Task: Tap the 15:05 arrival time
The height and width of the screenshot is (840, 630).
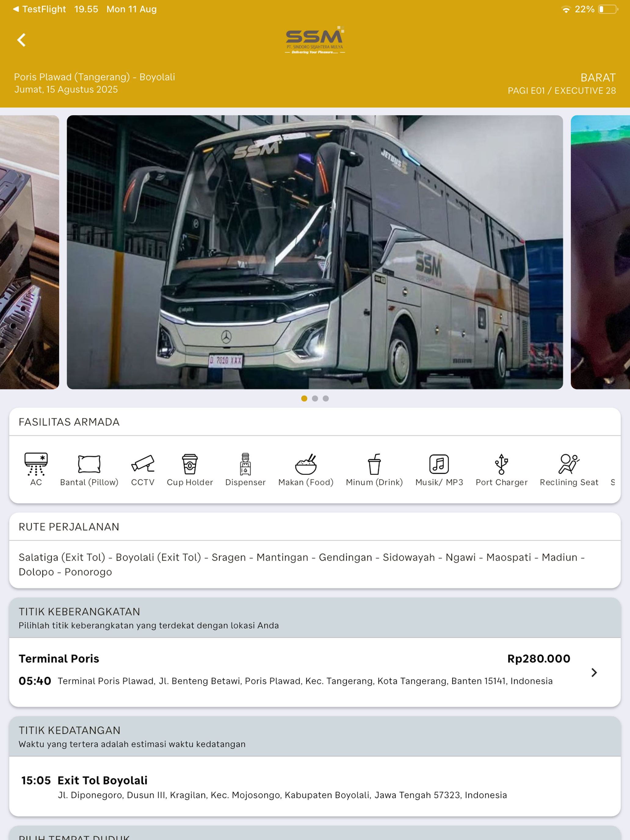Action: click(x=36, y=780)
